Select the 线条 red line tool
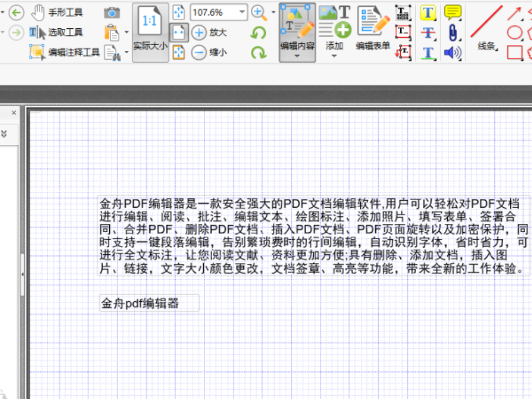Screen dimensions: 532x399 pyautogui.click(x=487, y=28)
